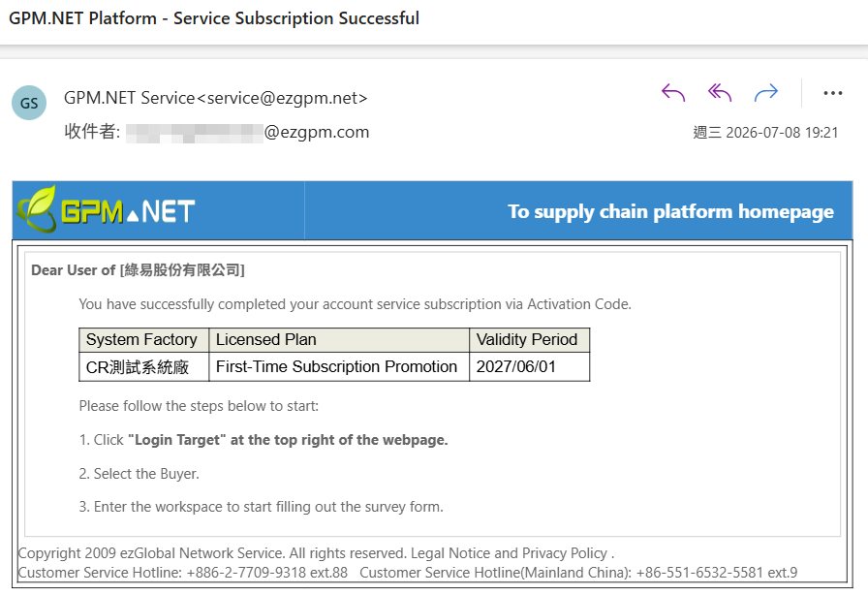Click the System Factory column header
The image size is (868, 595).
144,339
